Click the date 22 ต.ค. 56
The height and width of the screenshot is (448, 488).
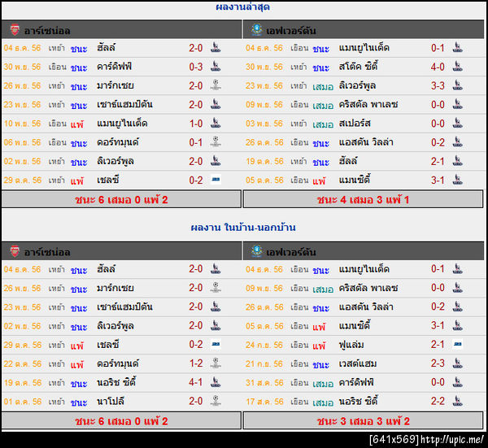[x=23, y=363]
